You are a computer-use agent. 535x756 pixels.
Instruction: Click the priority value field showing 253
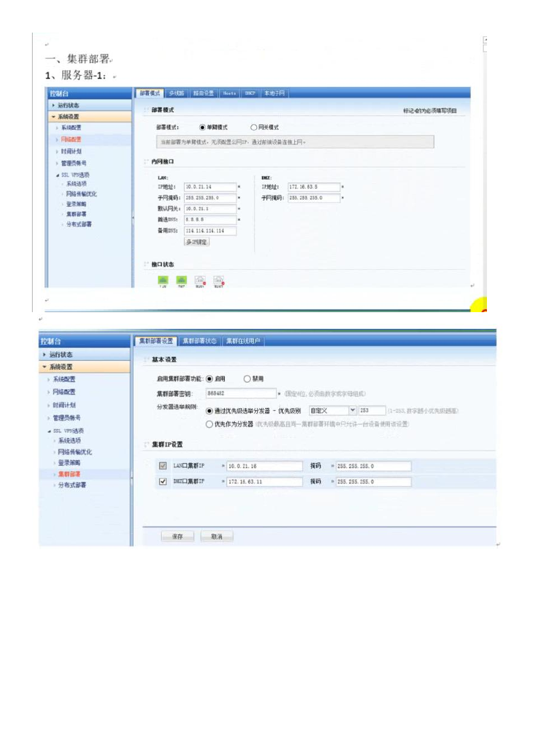(372, 410)
